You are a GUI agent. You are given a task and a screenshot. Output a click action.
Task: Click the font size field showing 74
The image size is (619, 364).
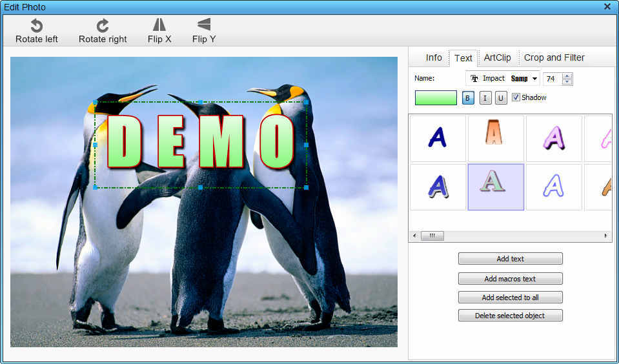click(553, 79)
